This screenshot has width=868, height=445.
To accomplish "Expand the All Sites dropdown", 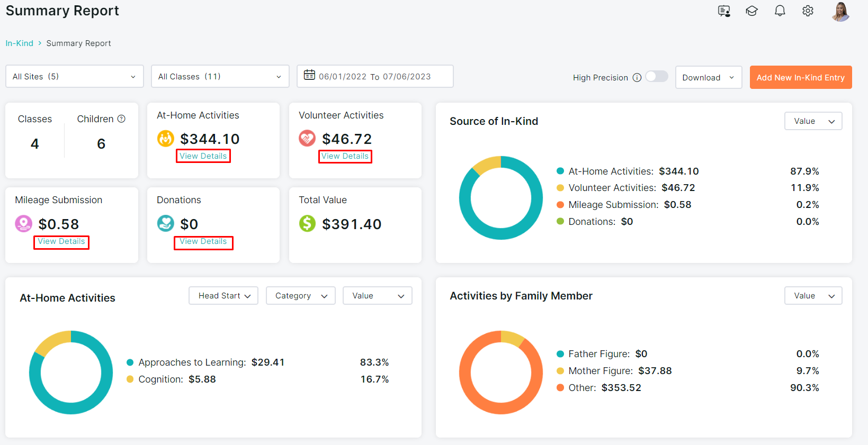I will click(x=75, y=76).
